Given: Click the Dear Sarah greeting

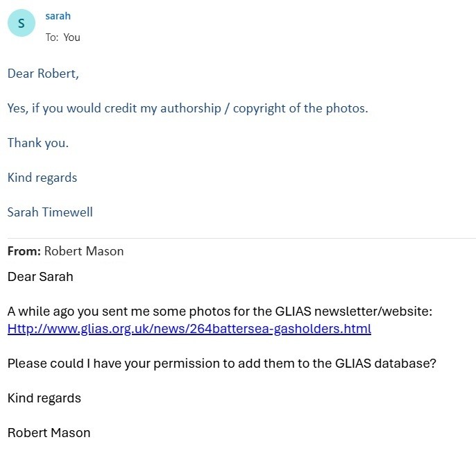Looking at the screenshot, I should (x=40, y=277).
